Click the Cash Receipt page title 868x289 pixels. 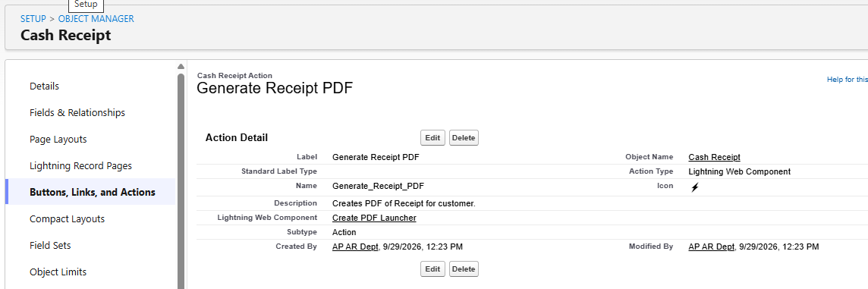point(66,36)
